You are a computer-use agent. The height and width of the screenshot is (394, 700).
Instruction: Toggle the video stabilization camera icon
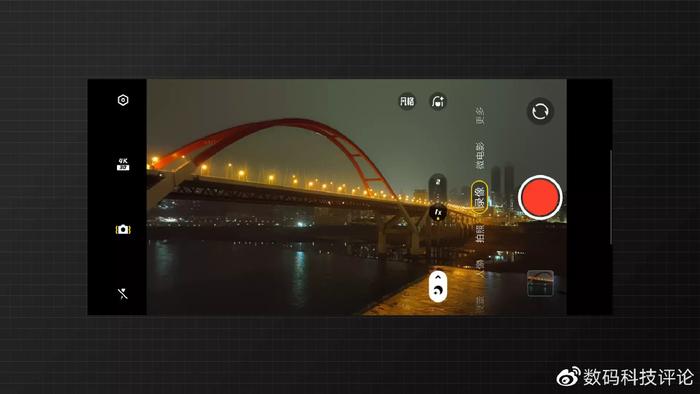[x=123, y=229]
